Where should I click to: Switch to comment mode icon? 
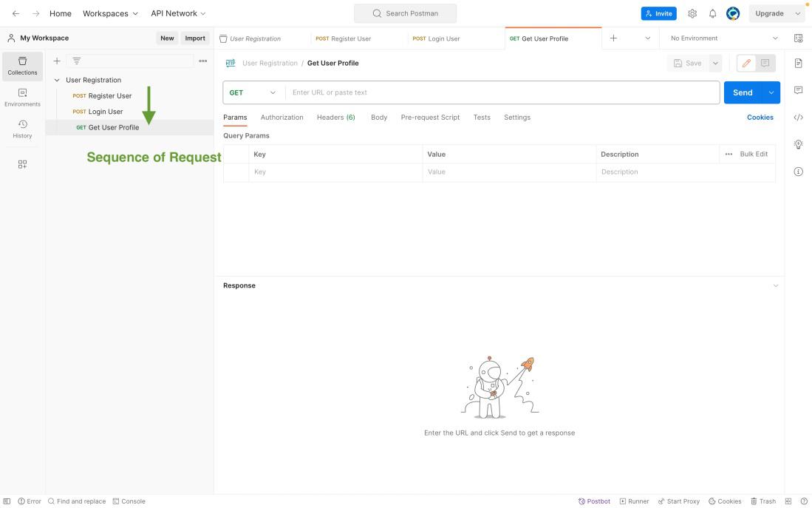[x=765, y=64]
